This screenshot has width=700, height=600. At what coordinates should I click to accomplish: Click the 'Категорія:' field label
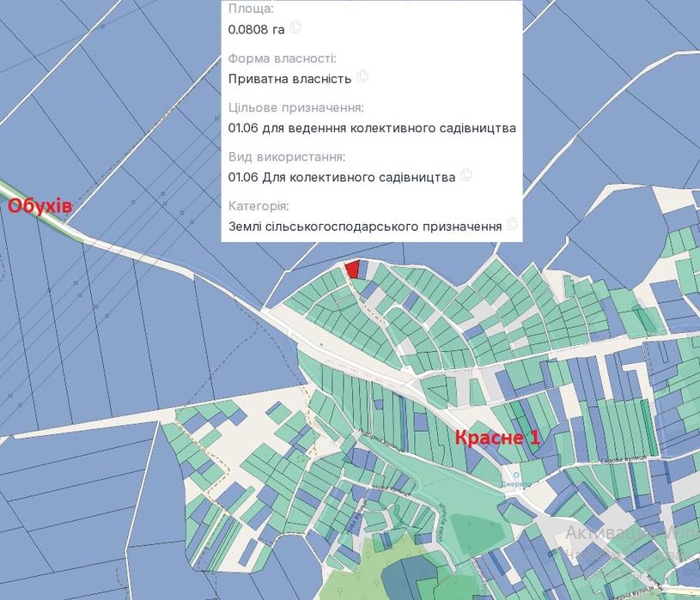pyautogui.click(x=259, y=206)
